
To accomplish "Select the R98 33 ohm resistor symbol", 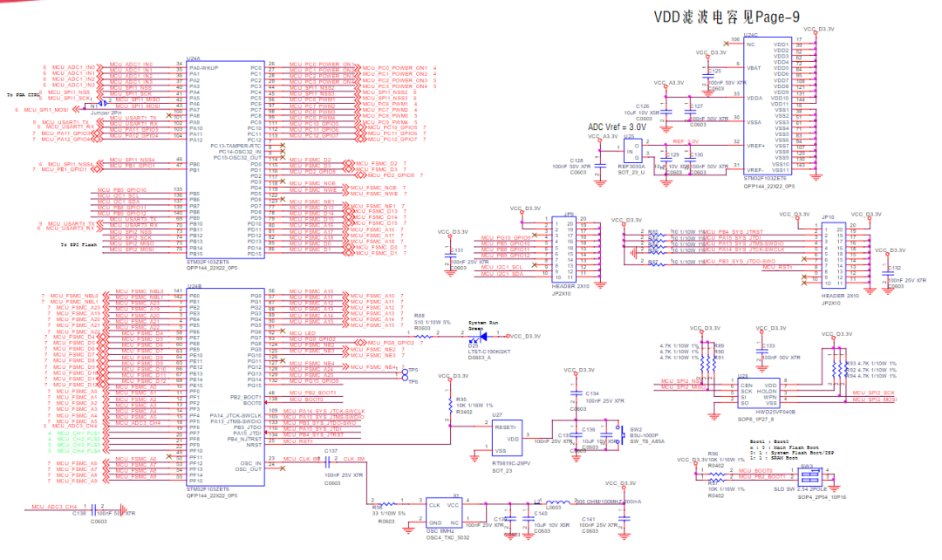I will click(x=387, y=503).
